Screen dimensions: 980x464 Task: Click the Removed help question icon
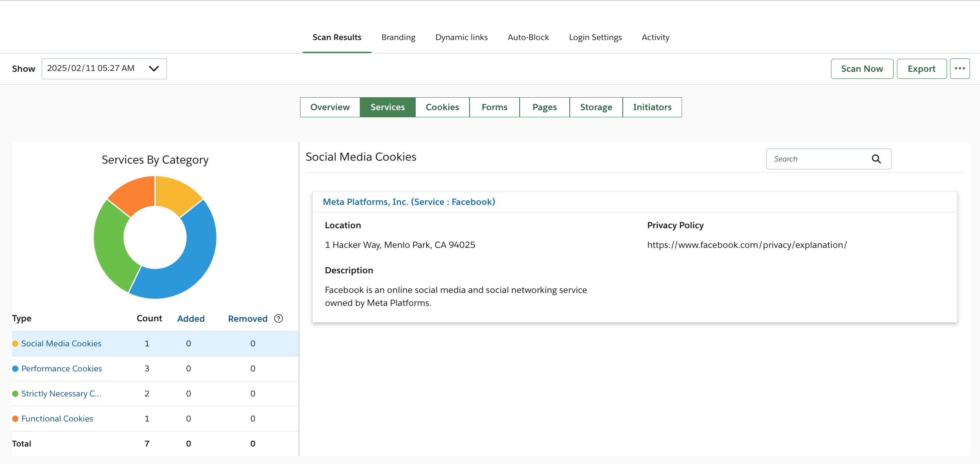tap(278, 318)
